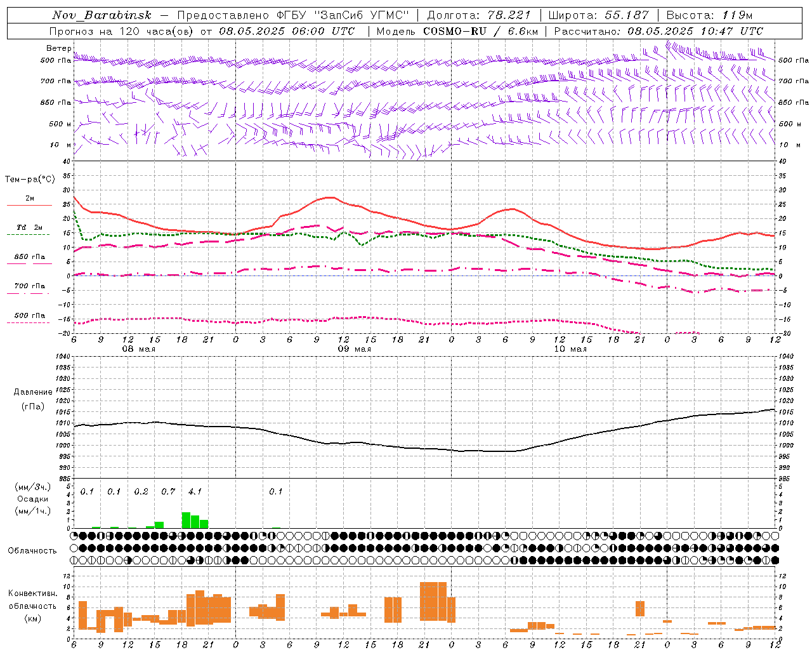This screenshot has width=812, height=650.
Task: Click the (мм/3ч.) precipitation unit label
Action: click(x=33, y=487)
